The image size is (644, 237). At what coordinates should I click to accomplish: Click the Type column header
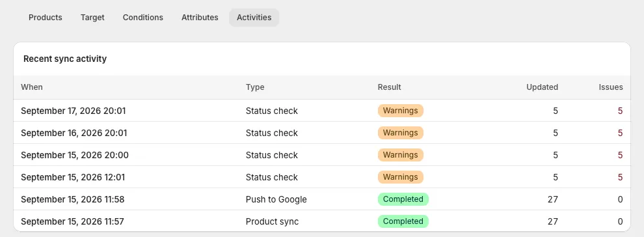(255, 87)
